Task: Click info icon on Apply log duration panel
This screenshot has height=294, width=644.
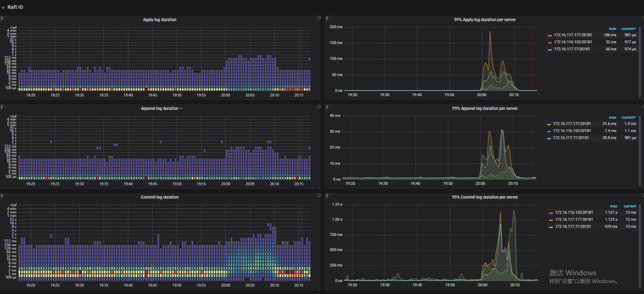Action: 2,18
